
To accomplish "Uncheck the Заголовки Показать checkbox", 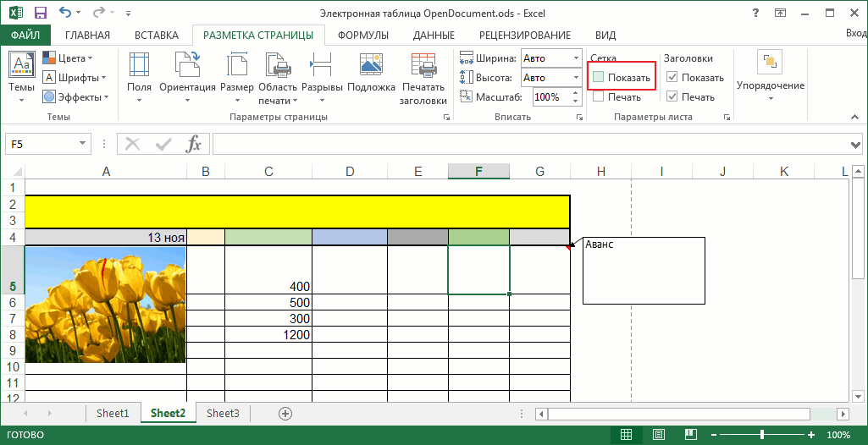I will [672, 78].
